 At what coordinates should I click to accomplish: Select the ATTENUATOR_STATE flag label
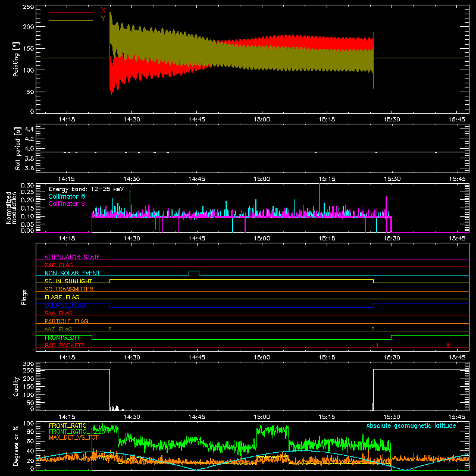click(x=72, y=257)
